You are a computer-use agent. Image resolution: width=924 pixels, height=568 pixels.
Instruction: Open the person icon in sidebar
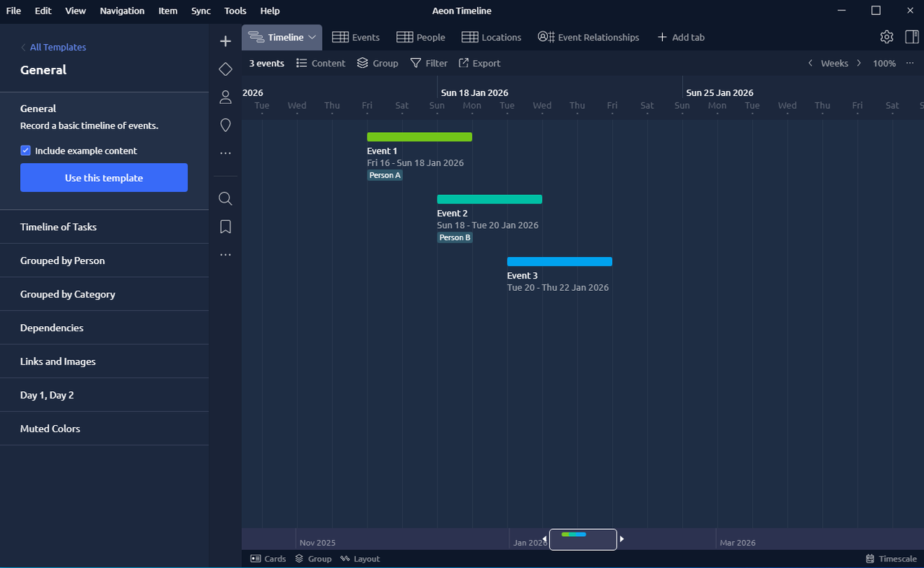(x=225, y=97)
